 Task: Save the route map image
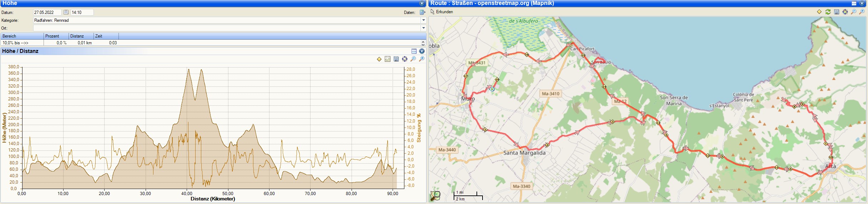[x=837, y=12]
